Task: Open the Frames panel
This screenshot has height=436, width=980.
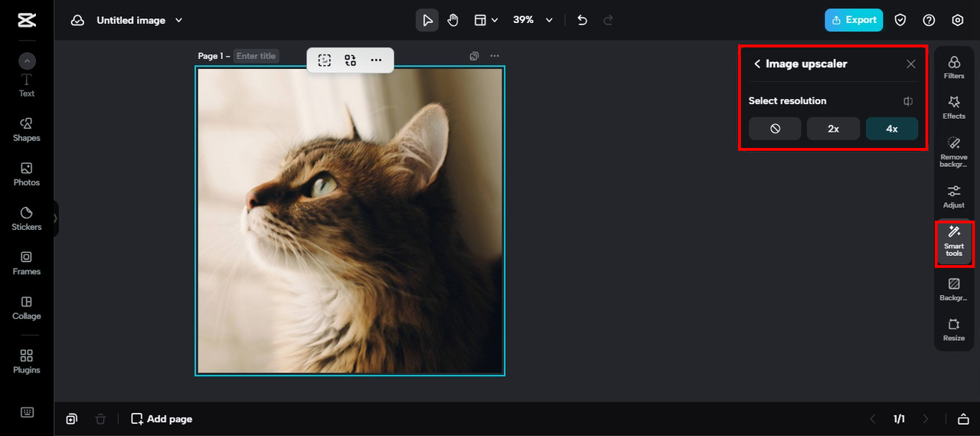Action: coord(27,263)
